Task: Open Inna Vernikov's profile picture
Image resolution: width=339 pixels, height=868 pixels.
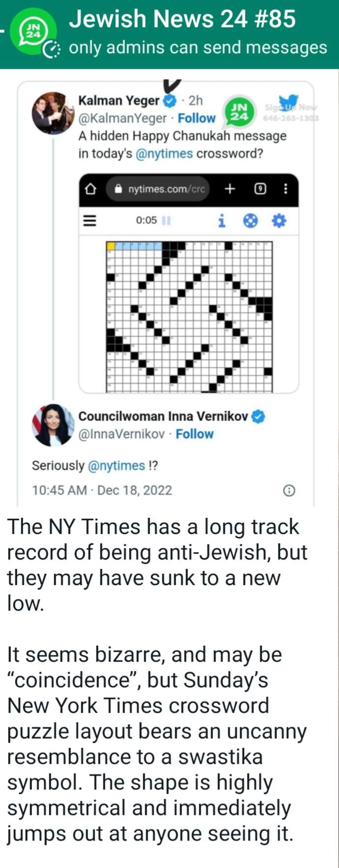Action: point(52,425)
